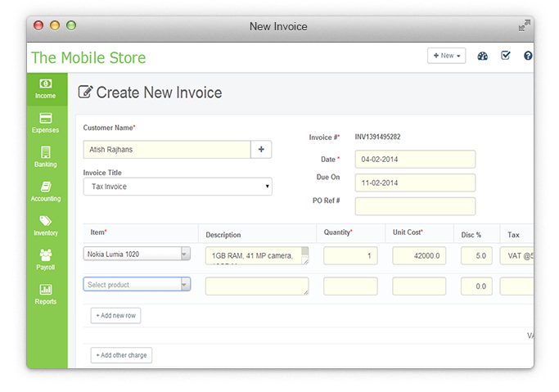Image resolution: width=559 pixels, height=392 pixels.
Task: Click the Disc % field showing 5.0
Action: (x=476, y=255)
